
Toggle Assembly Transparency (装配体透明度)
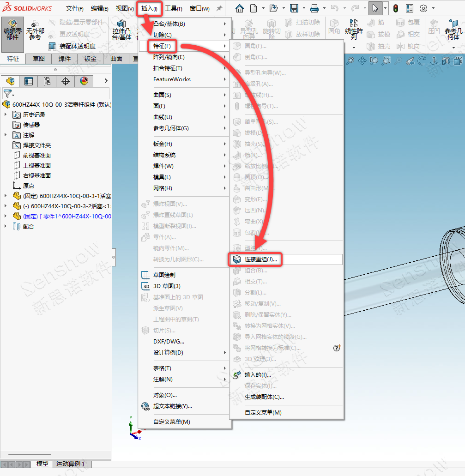point(72,46)
